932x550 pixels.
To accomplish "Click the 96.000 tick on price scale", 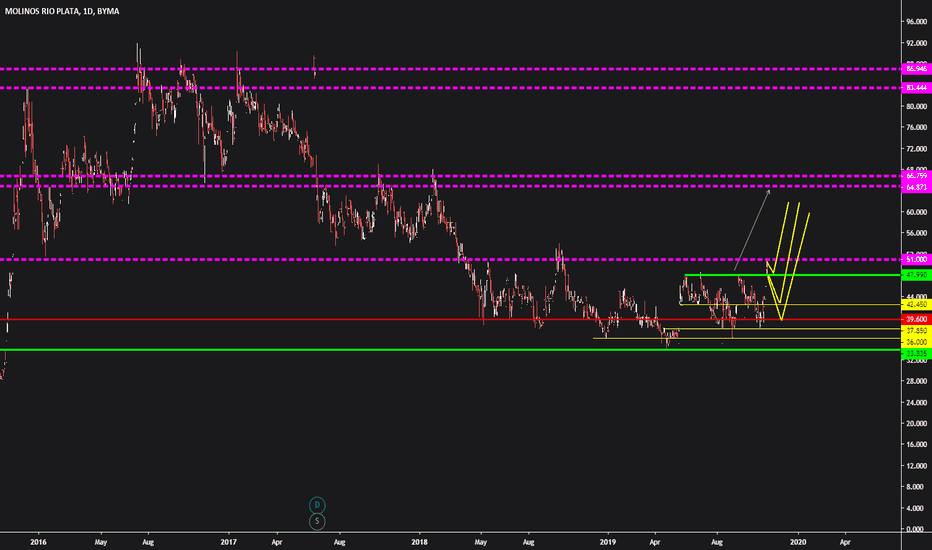I will 916,21.
